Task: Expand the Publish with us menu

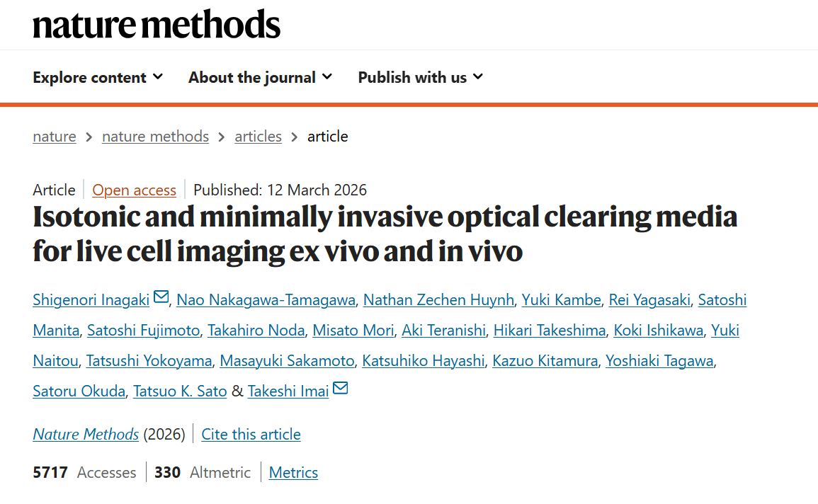Action: [420, 77]
